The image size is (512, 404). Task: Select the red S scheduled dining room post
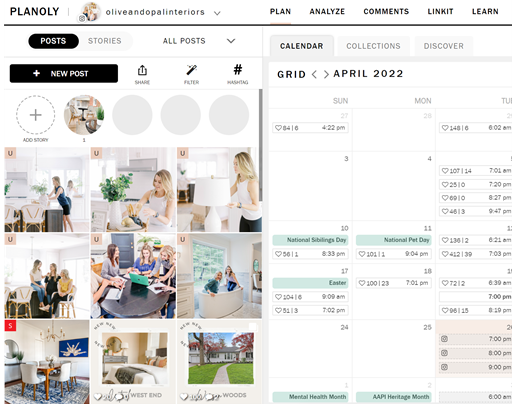(47, 362)
